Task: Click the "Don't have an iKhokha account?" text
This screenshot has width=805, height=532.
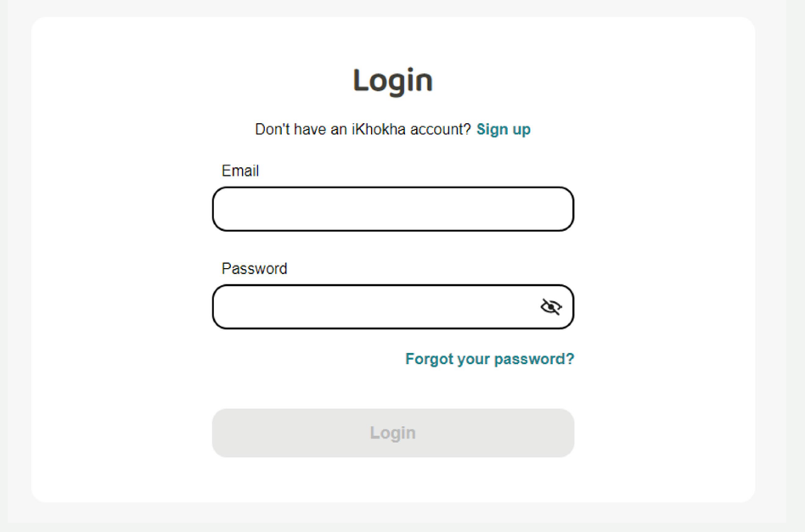Action: pos(363,129)
